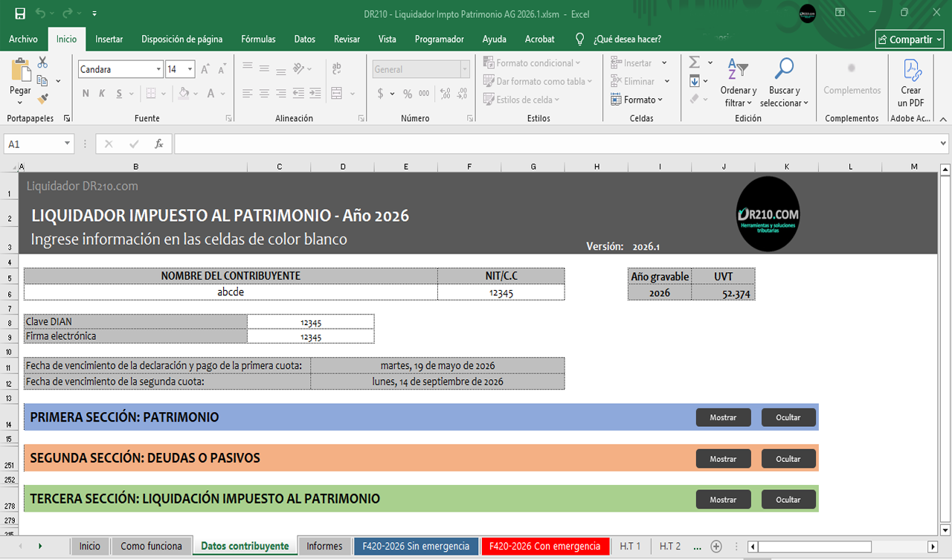Image resolution: width=952 pixels, height=560 pixels.
Task: Open the Formato cells dropdown
Action: (637, 100)
